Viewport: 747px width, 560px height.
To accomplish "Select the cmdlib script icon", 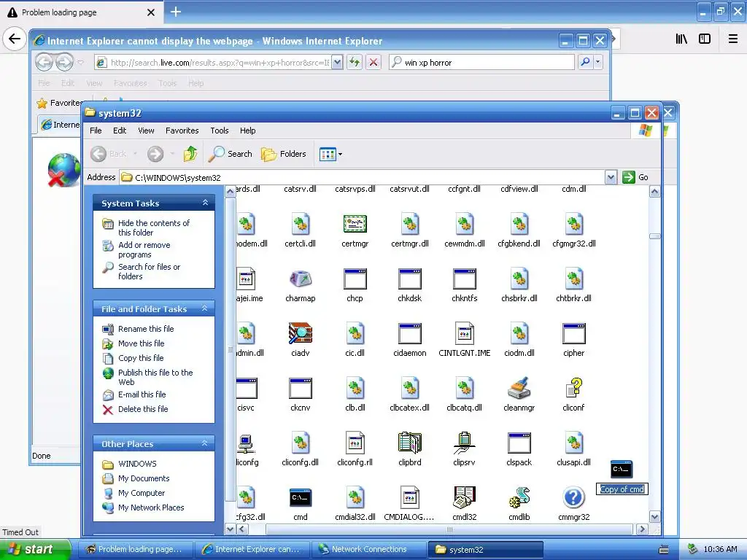I will (x=519, y=497).
